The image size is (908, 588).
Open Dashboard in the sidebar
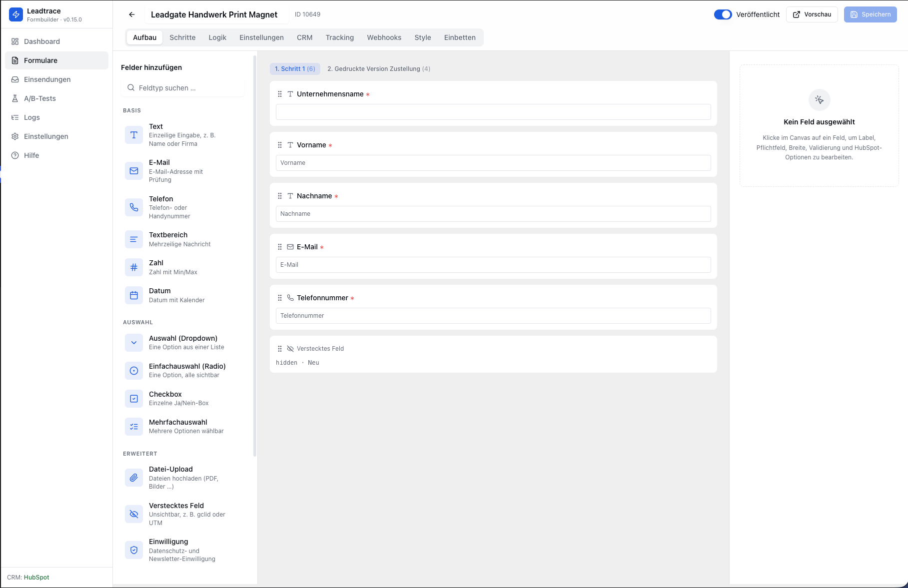pyautogui.click(x=56, y=41)
